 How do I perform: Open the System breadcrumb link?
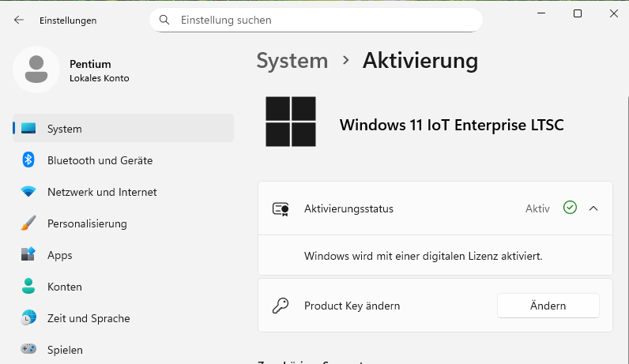coord(292,61)
